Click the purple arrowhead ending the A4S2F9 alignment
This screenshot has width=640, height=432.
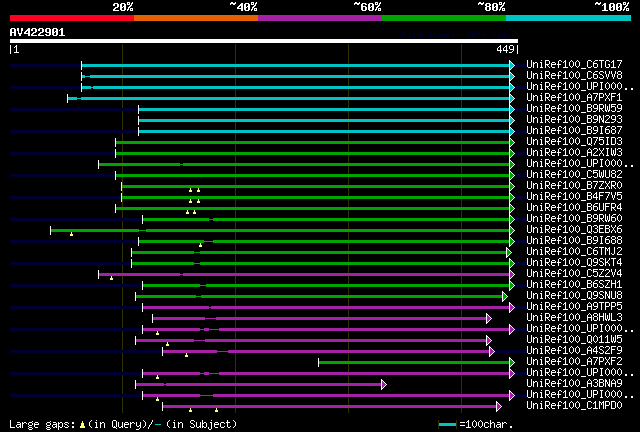(492, 352)
